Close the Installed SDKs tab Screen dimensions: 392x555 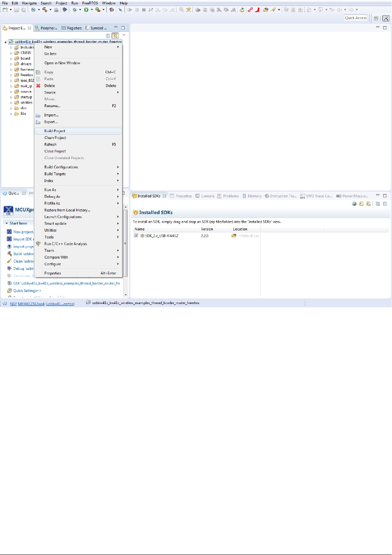(x=164, y=196)
